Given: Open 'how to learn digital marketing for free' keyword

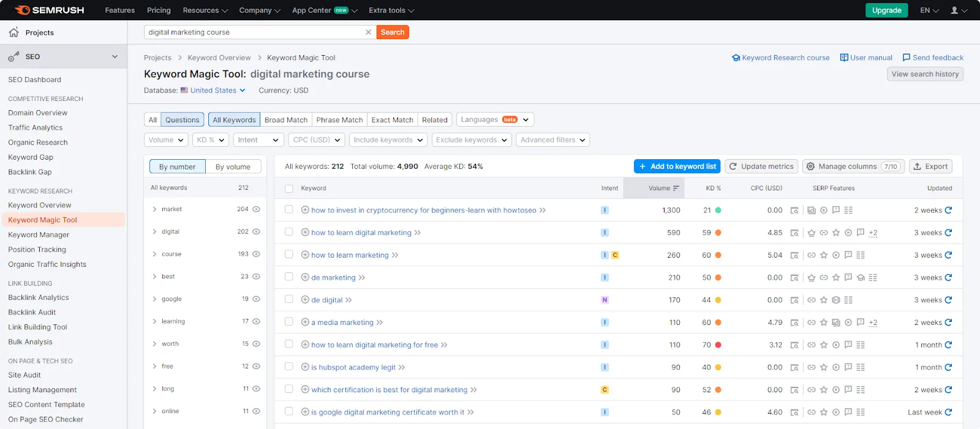Looking at the screenshot, I should click(375, 345).
